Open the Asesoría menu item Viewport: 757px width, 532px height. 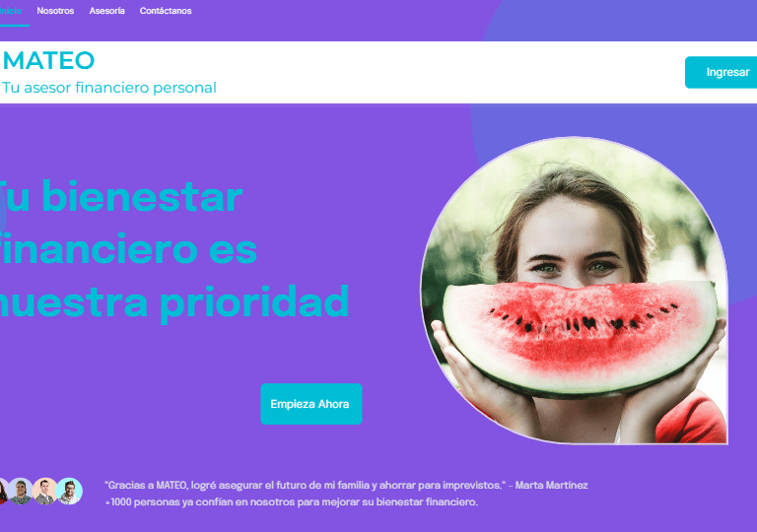click(106, 11)
